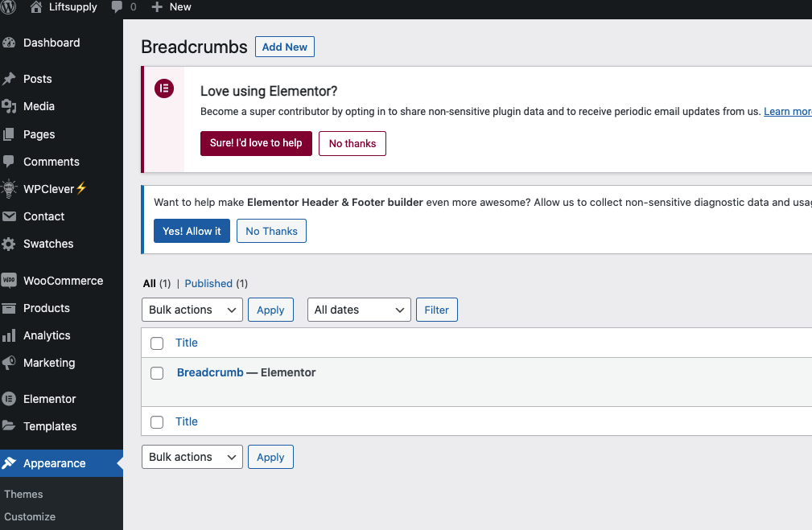Select Themes under Appearance submenu
This screenshot has width=812, height=530.
pos(23,494)
